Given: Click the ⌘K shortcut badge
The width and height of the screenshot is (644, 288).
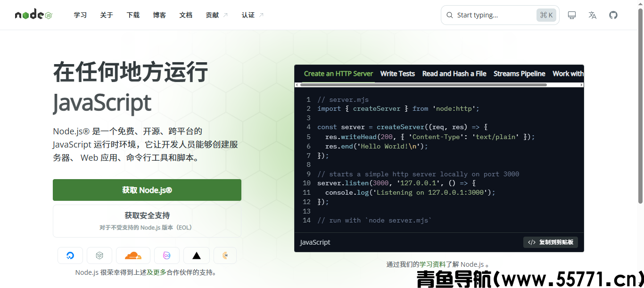Looking at the screenshot, I should click(x=546, y=15).
